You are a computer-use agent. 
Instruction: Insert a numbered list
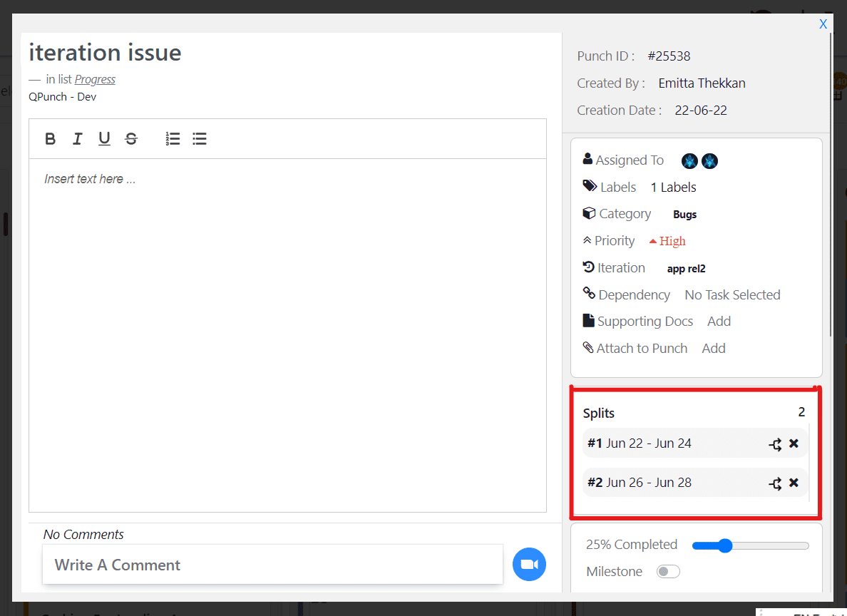173,138
